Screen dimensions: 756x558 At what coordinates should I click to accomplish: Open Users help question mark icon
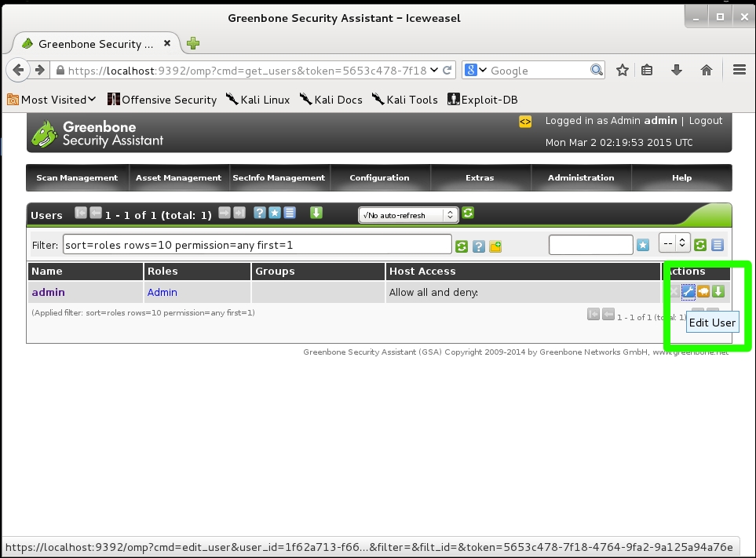pyautogui.click(x=259, y=213)
